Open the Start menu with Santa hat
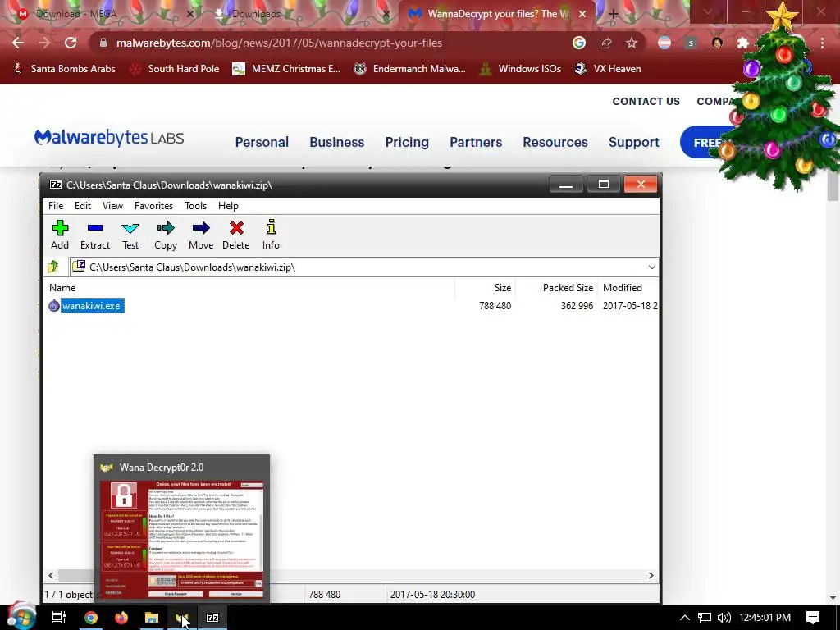Image resolution: width=840 pixels, height=630 pixels. tap(21, 617)
